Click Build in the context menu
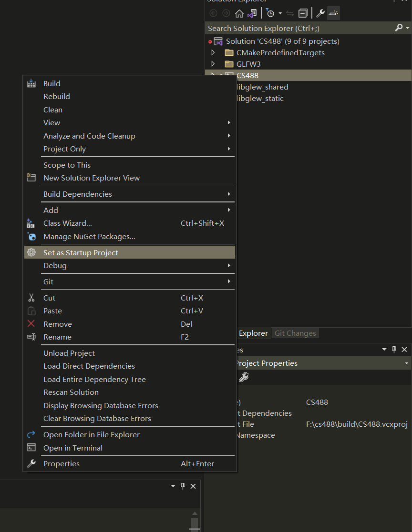The width and height of the screenshot is (412, 532). tap(130, 83)
